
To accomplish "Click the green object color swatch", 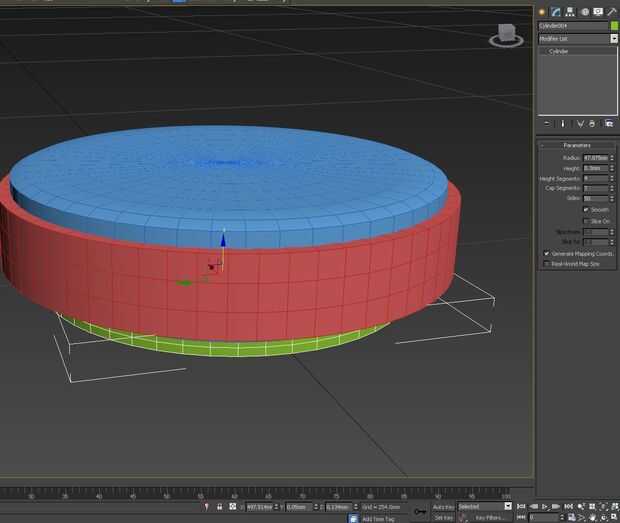I will (614, 25).
